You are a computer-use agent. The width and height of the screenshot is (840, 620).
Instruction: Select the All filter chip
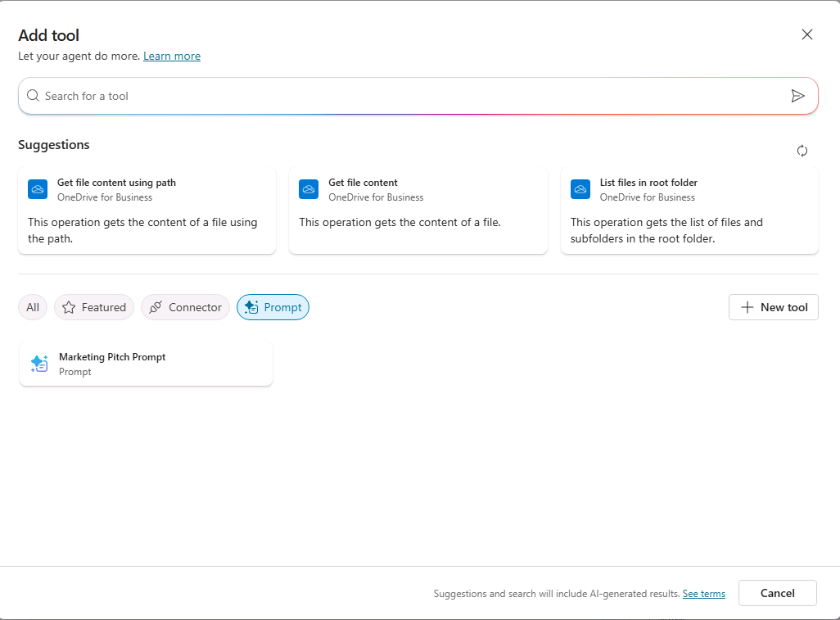coord(32,307)
